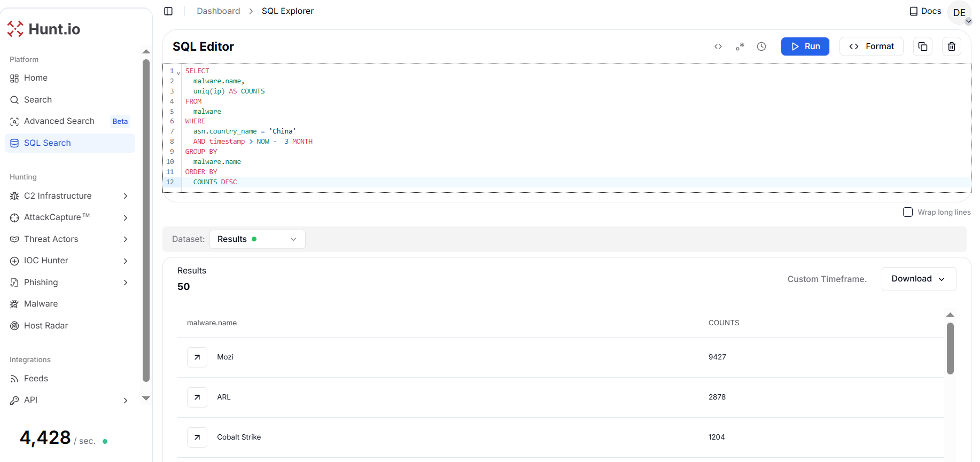Open Cobalt Strike row arrow icon
Image resolution: width=980 pixels, height=462 pixels.
tap(197, 437)
